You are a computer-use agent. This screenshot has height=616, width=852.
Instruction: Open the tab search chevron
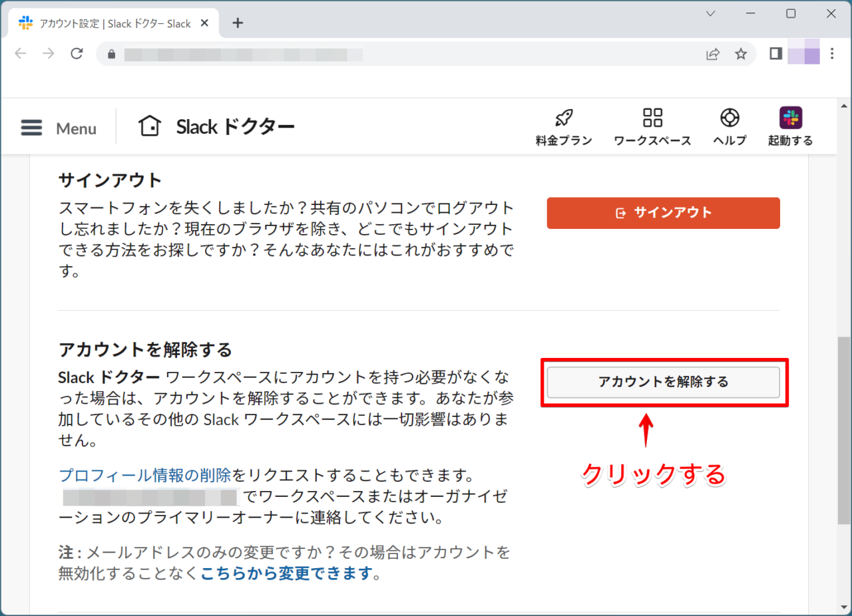point(710,13)
